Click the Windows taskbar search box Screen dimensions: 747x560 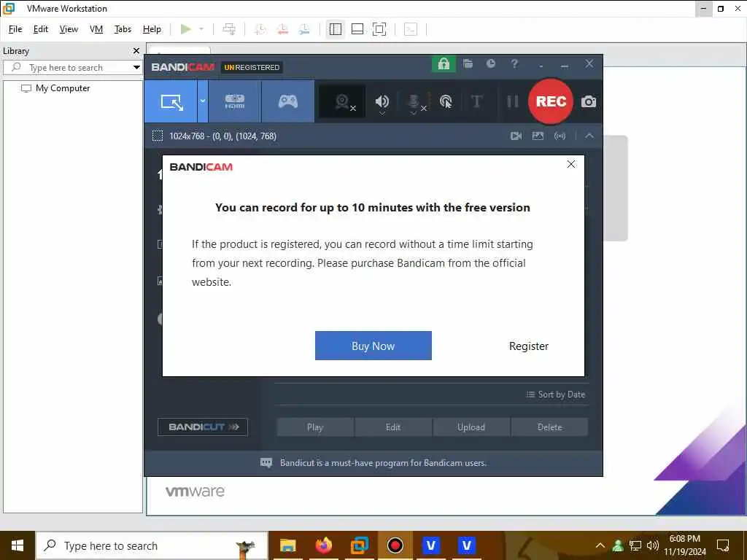point(152,545)
